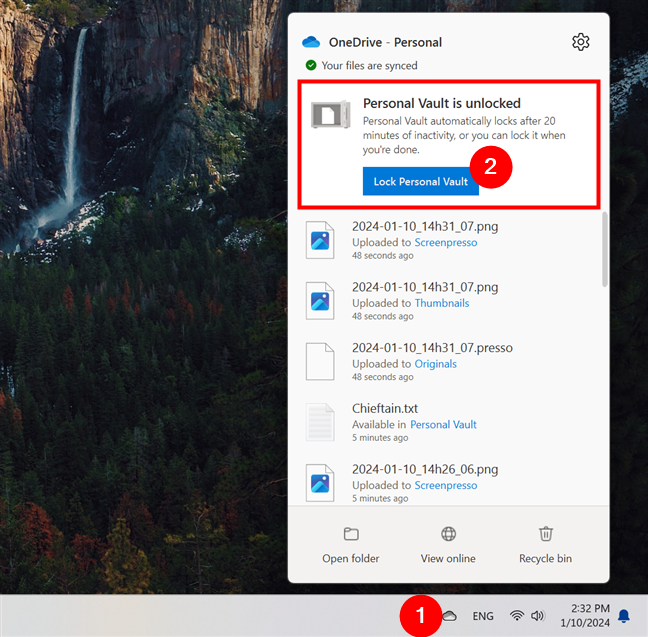Follow the Originals folder link
This screenshot has height=637, width=648.
click(x=436, y=364)
